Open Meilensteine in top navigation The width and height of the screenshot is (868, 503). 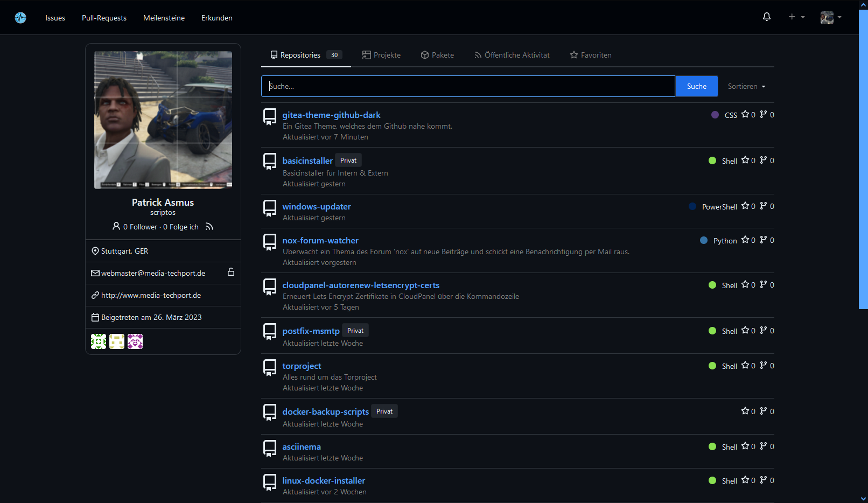164,18
